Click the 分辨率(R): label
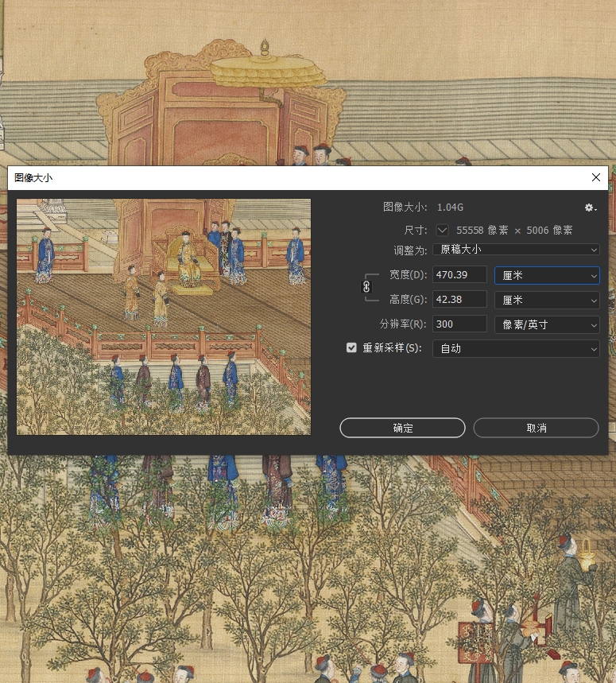 (x=403, y=324)
